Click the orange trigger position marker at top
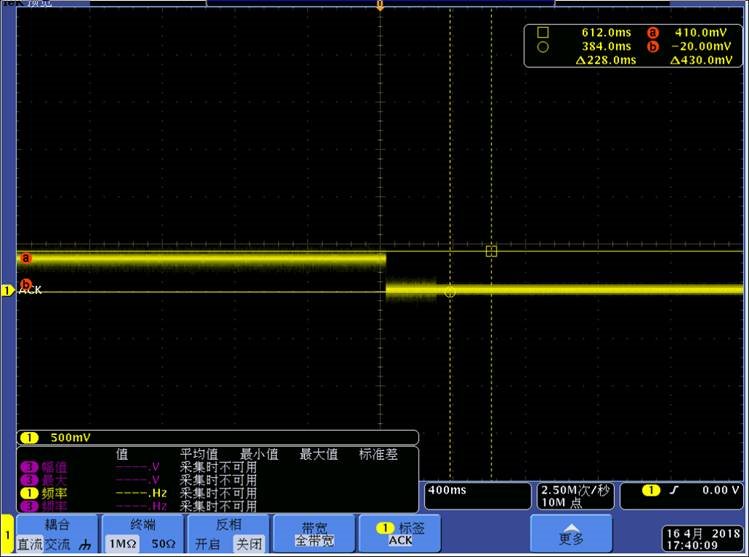 tap(380, 5)
